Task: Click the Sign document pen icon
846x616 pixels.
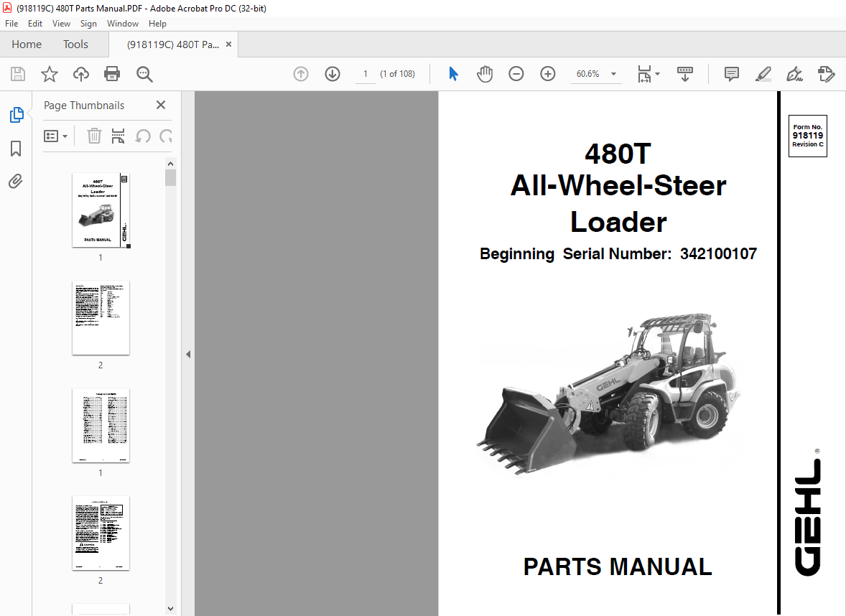Action: click(x=794, y=74)
